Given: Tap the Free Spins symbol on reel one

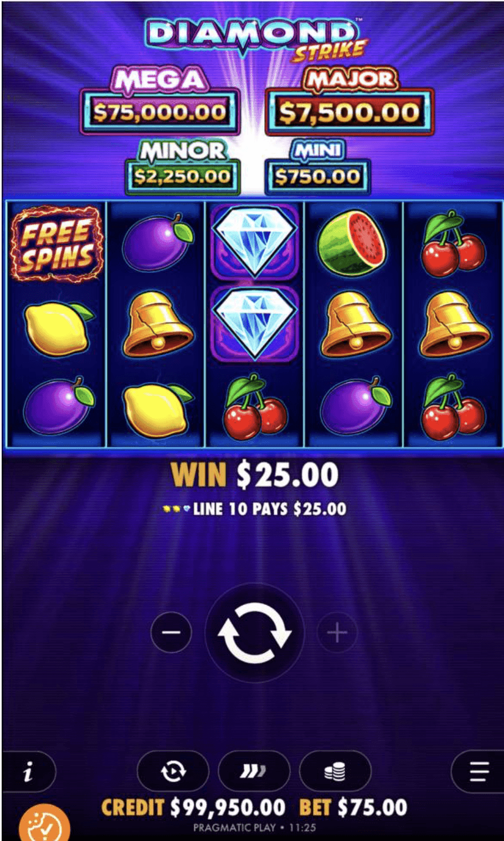Looking at the screenshot, I should coord(55,243).
